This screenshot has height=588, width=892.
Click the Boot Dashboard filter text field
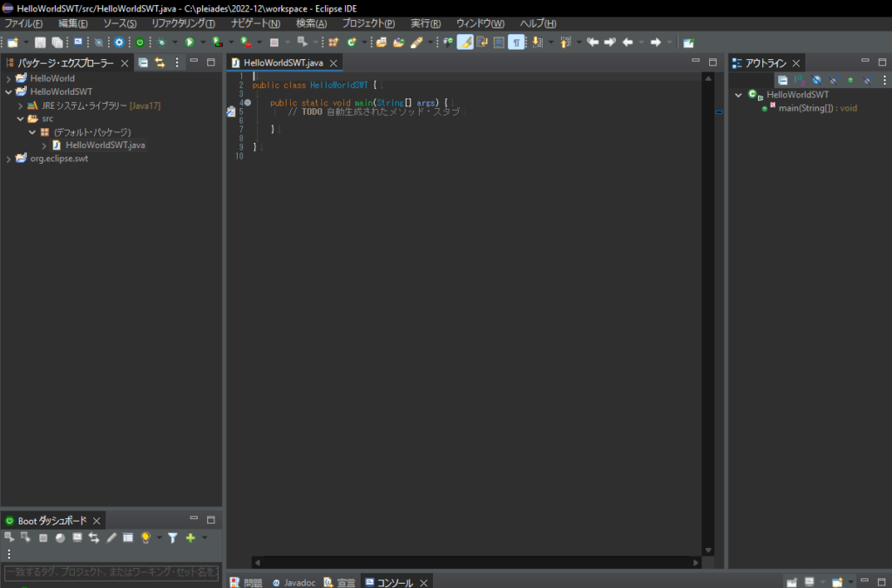pyautogui.click(x=111, y=571)
